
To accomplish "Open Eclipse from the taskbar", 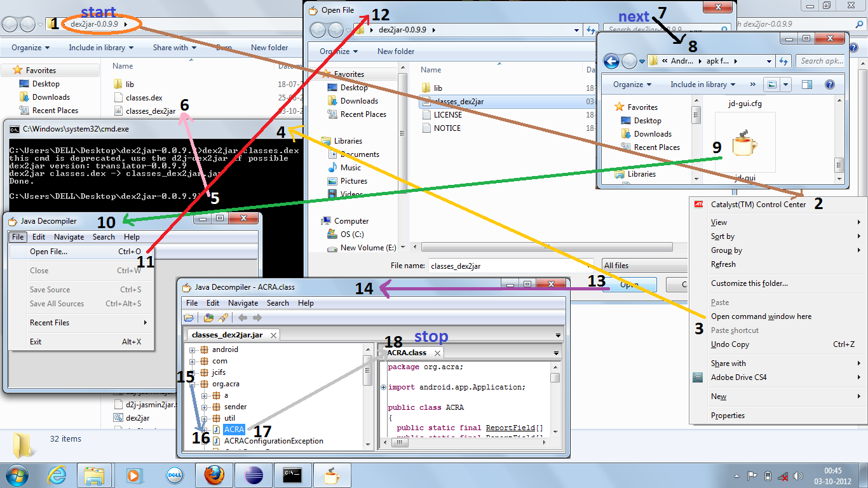I will click(x=254, y=475).
